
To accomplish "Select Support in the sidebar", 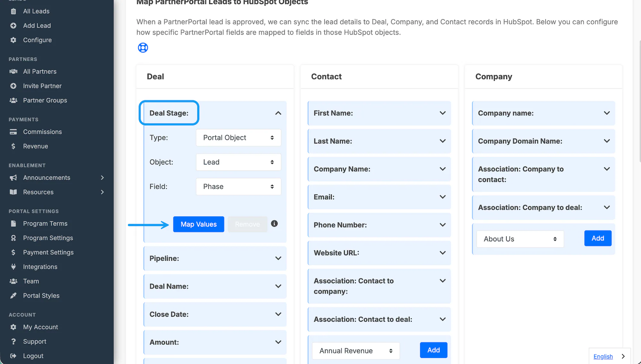I will (x=35, y=341).
